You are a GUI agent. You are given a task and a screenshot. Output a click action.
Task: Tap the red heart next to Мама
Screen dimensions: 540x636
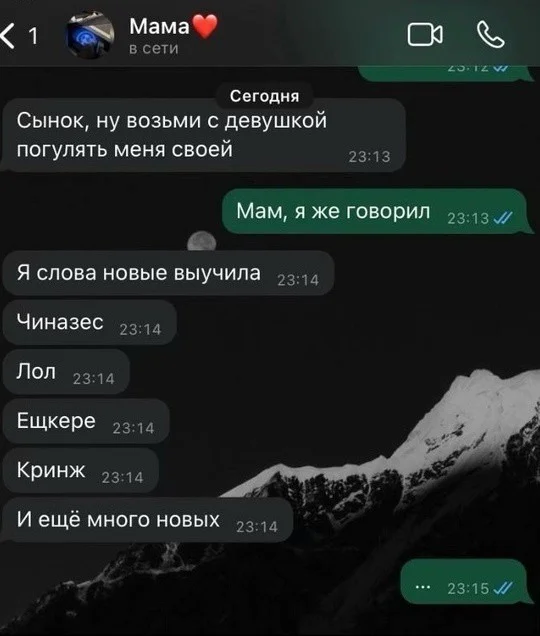click(205, 26)
